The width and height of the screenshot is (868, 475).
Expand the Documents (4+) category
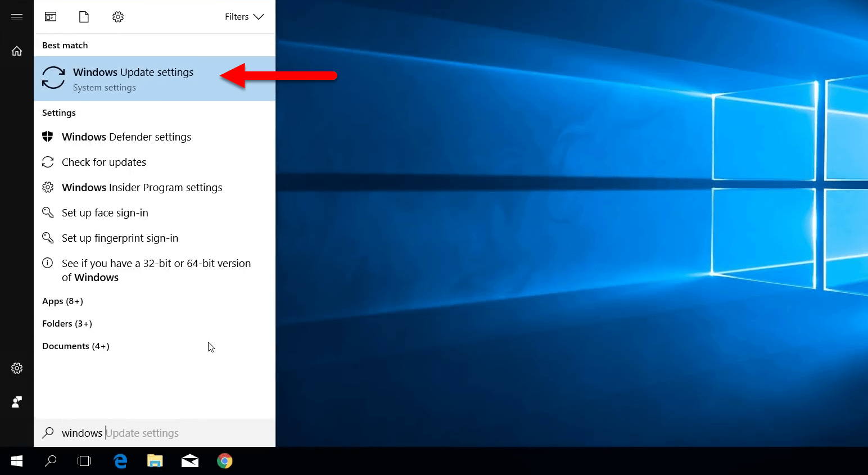76,346
